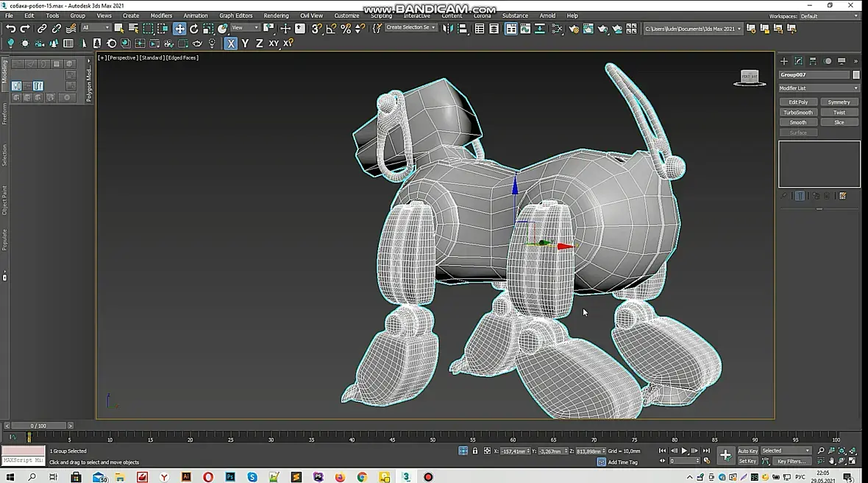Toggle the Selection Lock padlock

coord(475,451)
